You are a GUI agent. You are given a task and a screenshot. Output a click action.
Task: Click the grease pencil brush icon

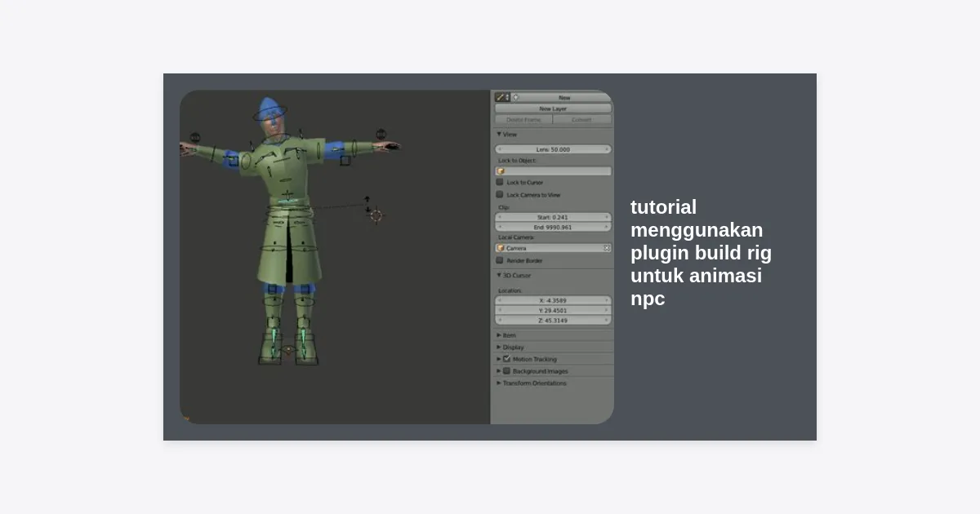click(x=500, y=97)
